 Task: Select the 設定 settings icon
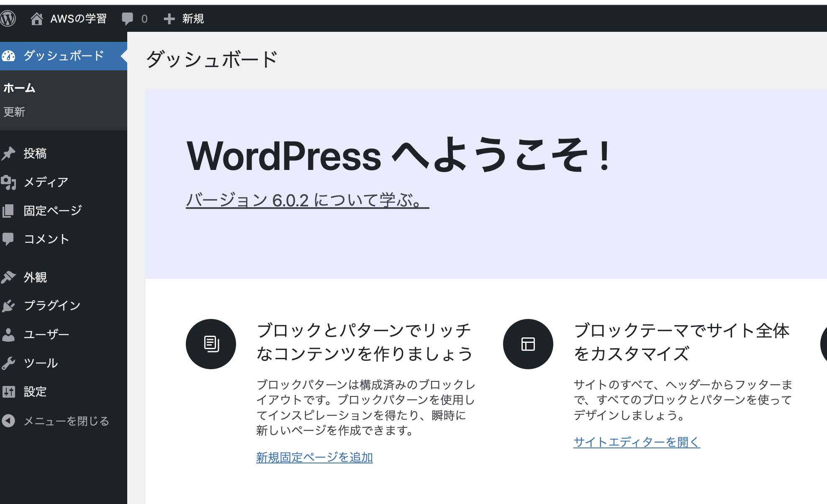click(9, 391)
